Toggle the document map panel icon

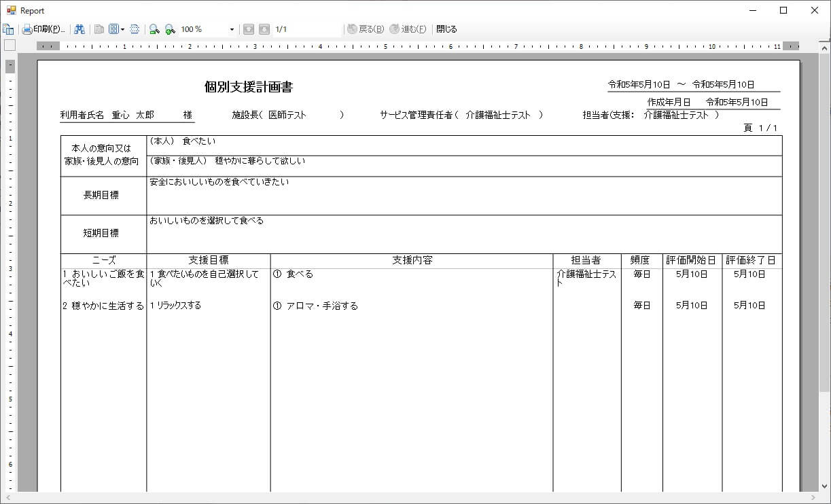9,29
